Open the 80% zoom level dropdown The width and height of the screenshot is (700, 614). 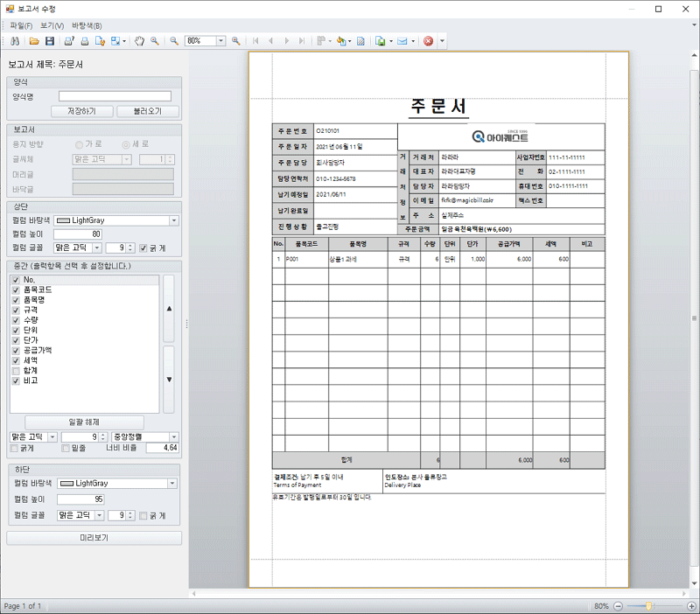[x=220, y=41]
